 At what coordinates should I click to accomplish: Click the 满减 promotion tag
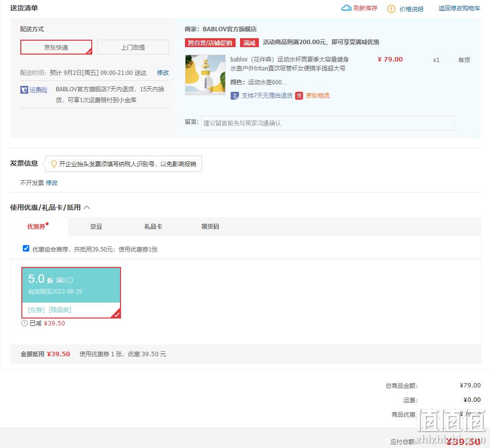[x=249, y=43]
